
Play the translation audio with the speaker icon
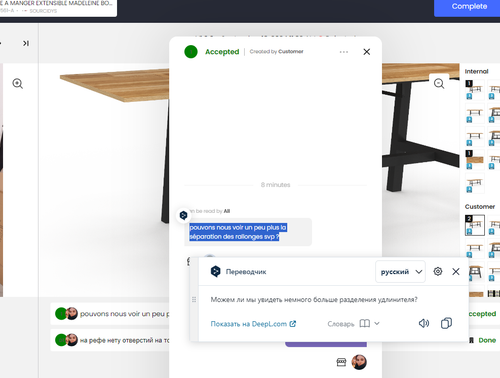[x=424, y=323]
